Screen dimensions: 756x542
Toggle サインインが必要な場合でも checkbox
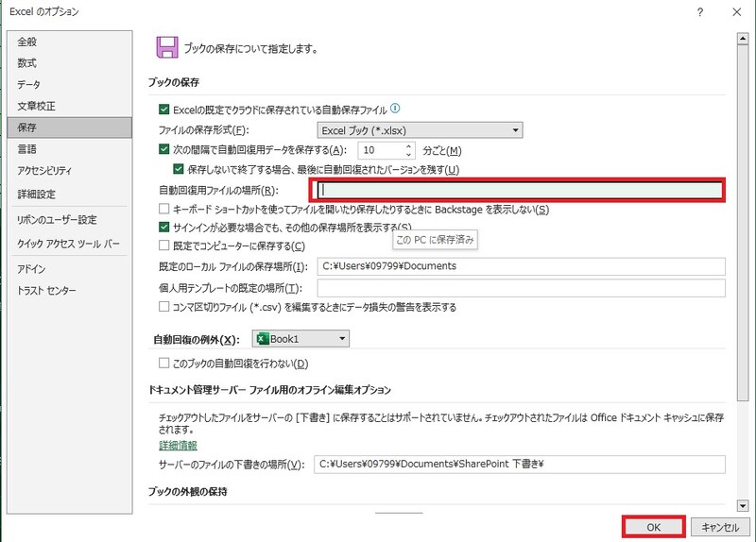tap(163, 227)
